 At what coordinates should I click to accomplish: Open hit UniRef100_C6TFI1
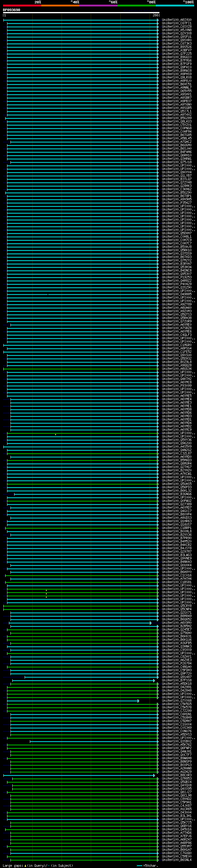177,23
